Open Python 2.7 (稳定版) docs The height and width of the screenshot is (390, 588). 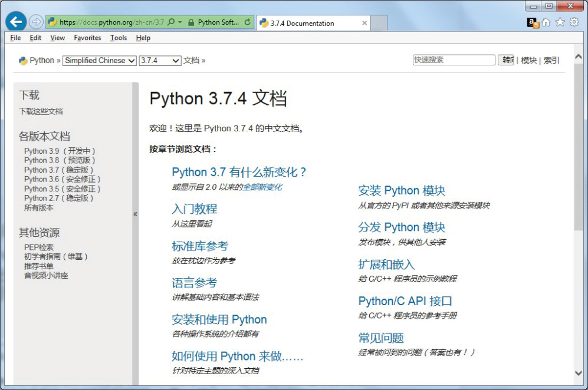[x=58, y=198]
